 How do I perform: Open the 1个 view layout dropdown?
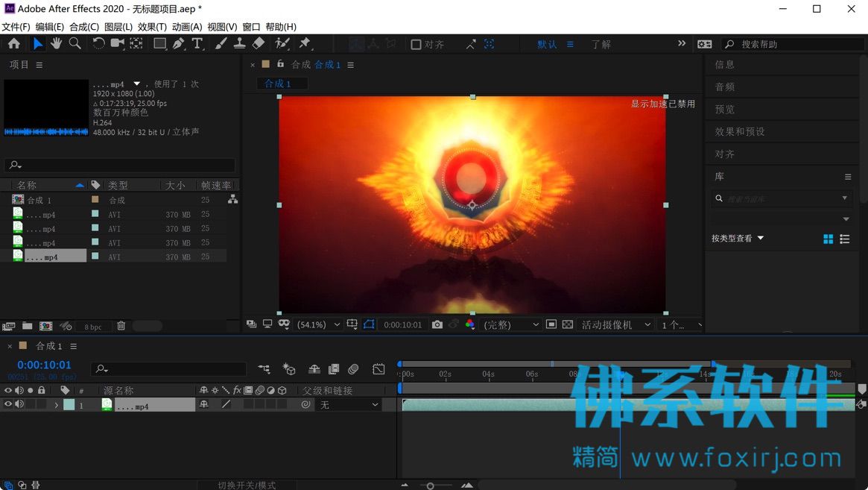point(681,325)
